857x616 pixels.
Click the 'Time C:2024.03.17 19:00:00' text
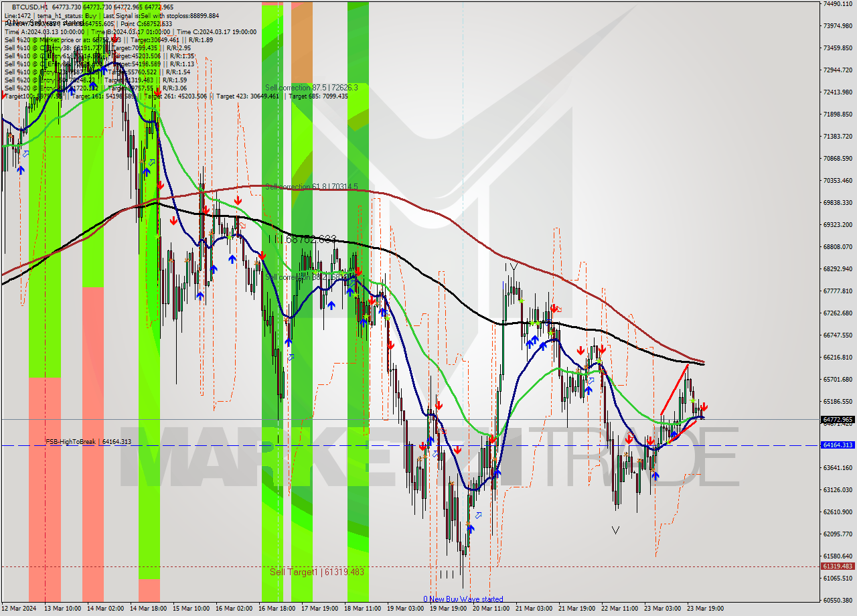click(x=216, y=31)
